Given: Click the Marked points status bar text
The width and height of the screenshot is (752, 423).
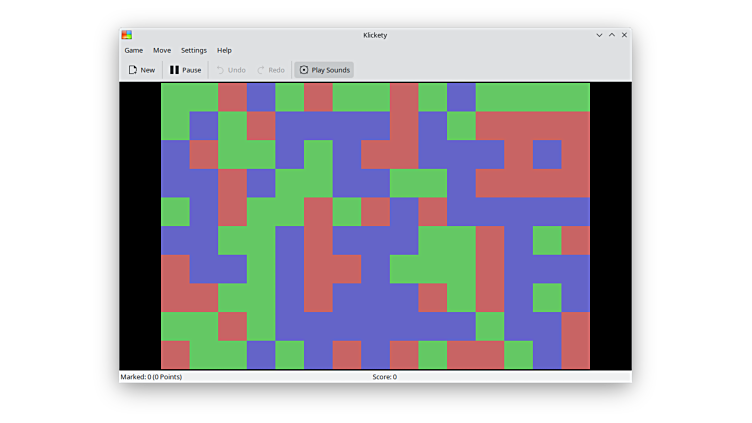Looking at the screenshot, I should click(x=151, y=377).
